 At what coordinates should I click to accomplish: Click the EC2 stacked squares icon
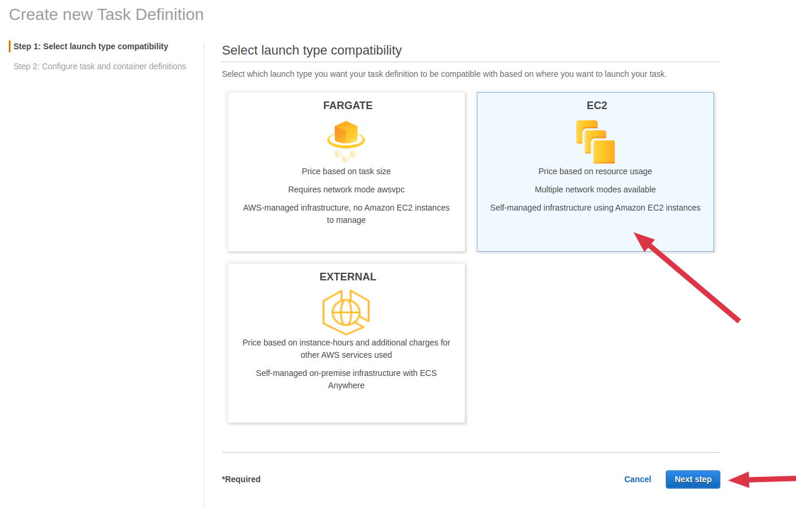click(595, 141)
